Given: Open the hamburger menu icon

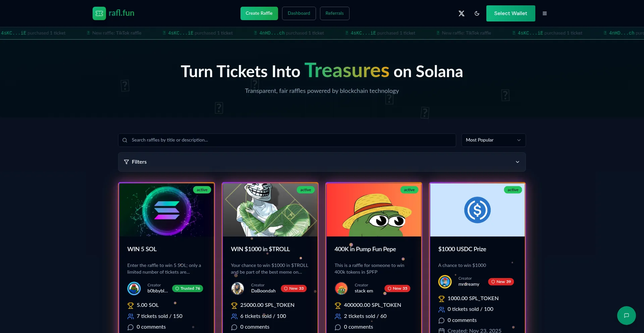Looking at the screenshot, I should (x=545, y=13).
